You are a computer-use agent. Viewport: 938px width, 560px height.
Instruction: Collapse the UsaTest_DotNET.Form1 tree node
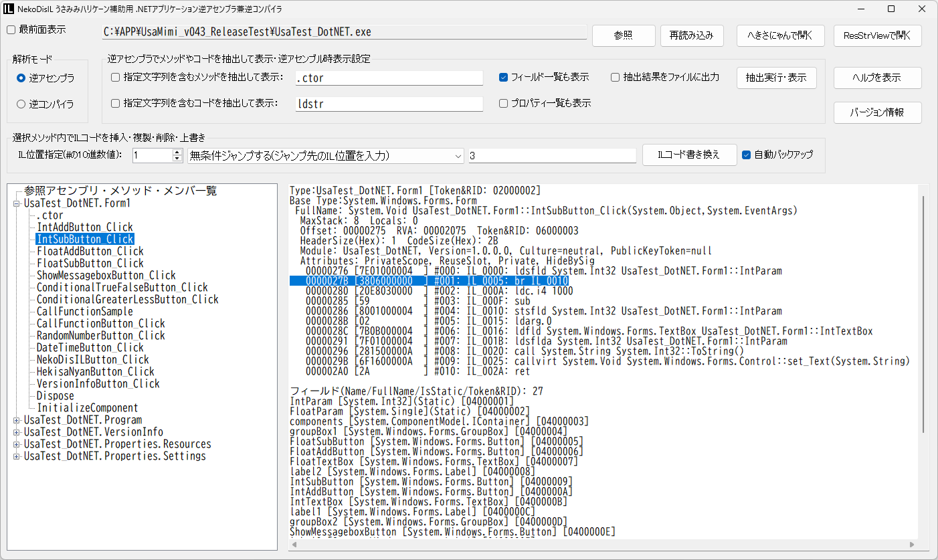point(17,203)
